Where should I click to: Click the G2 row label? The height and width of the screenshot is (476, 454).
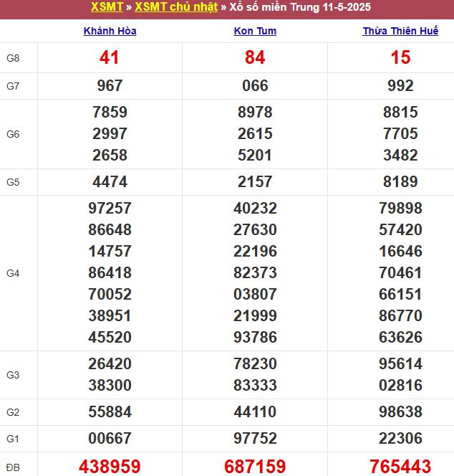pyautogui.click(x=13, y=412)
